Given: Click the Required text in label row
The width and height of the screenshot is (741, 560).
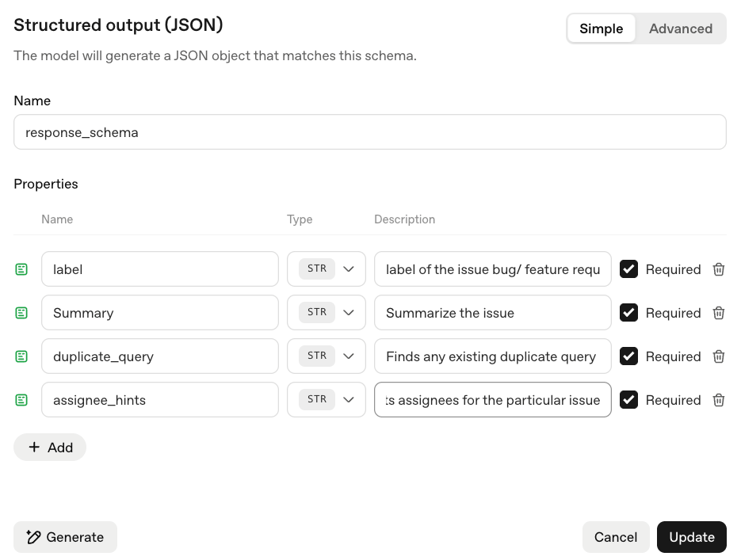Looking at the screenshot, I should 673,269.
